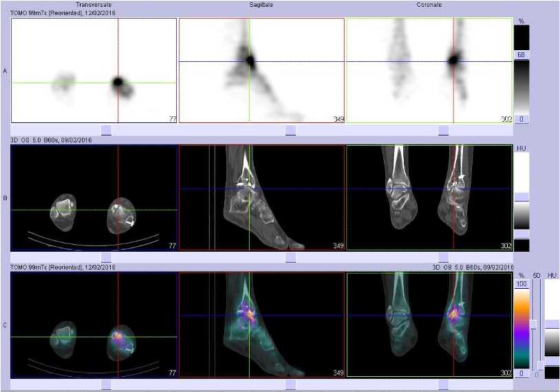The image size is (560, 392).
Task: Click the upper HU window handle in row C
Action: click(552, 324)
